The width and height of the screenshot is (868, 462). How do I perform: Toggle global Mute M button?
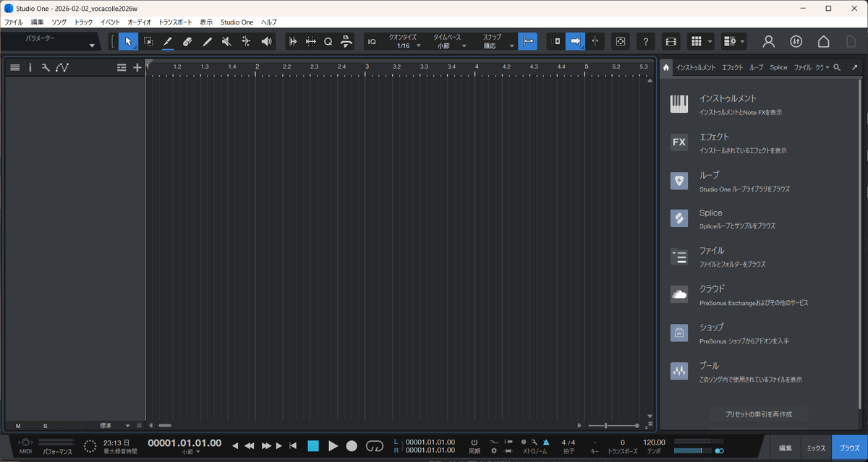[18, 426]
